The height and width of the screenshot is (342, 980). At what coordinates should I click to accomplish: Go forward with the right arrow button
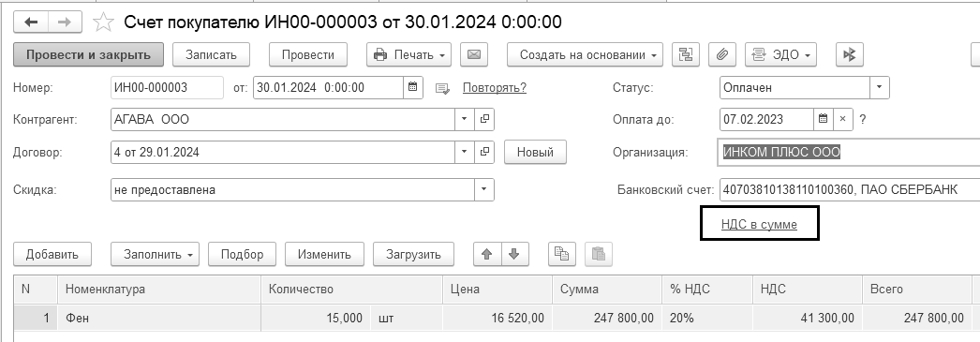click(x=65, y=22)
